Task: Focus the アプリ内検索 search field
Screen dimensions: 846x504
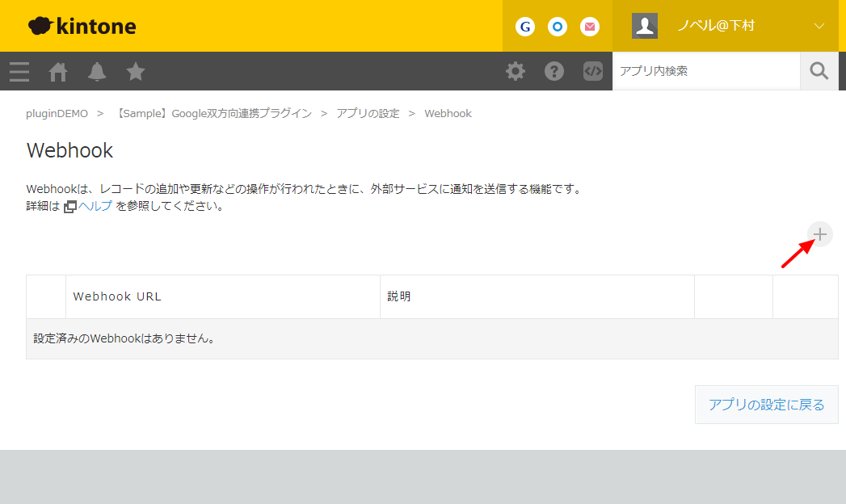Action: tap(706, 71)
